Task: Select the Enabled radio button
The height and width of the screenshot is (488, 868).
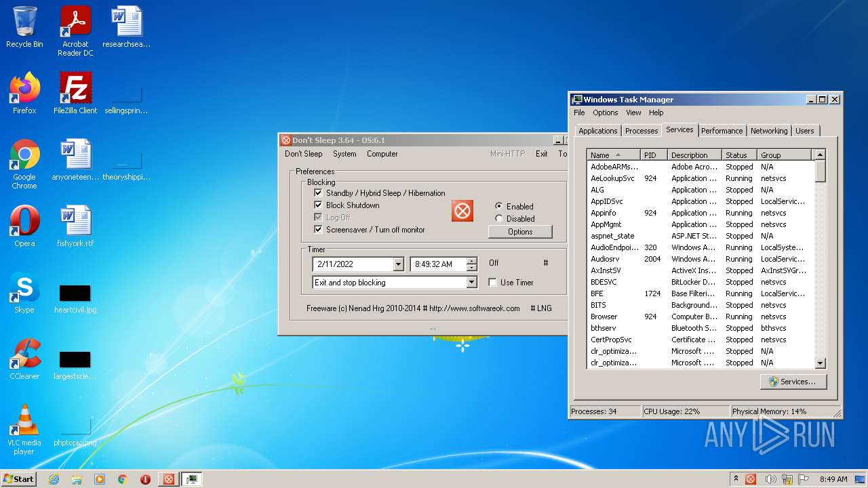Action: [x=499, y=206]
